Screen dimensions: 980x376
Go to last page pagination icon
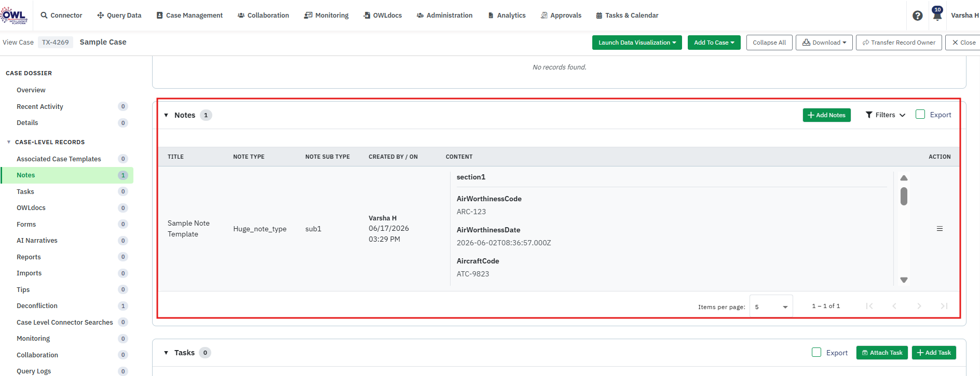pos(944,306)
